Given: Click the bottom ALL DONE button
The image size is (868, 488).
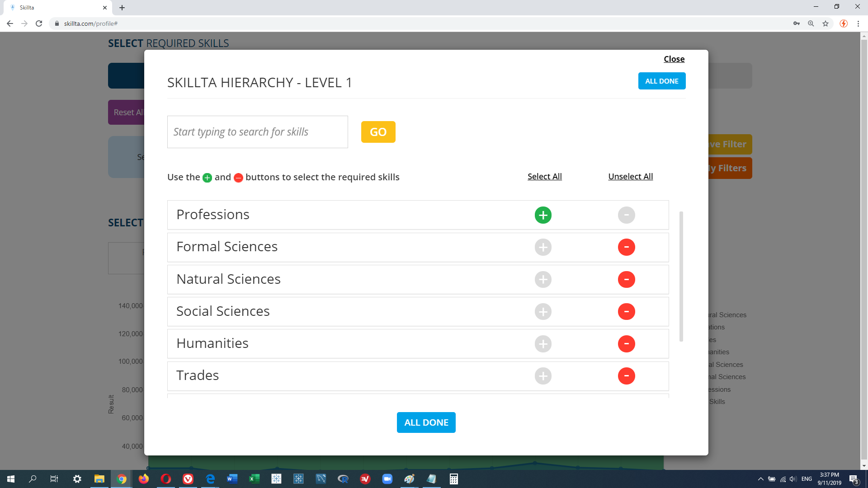Looking at the screenshot, I should (426, 422).
